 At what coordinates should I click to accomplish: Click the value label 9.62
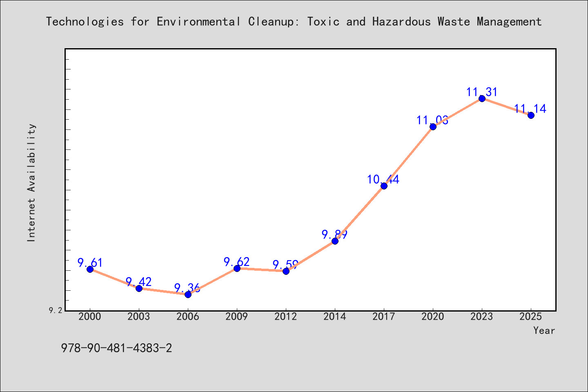(237, 262)
